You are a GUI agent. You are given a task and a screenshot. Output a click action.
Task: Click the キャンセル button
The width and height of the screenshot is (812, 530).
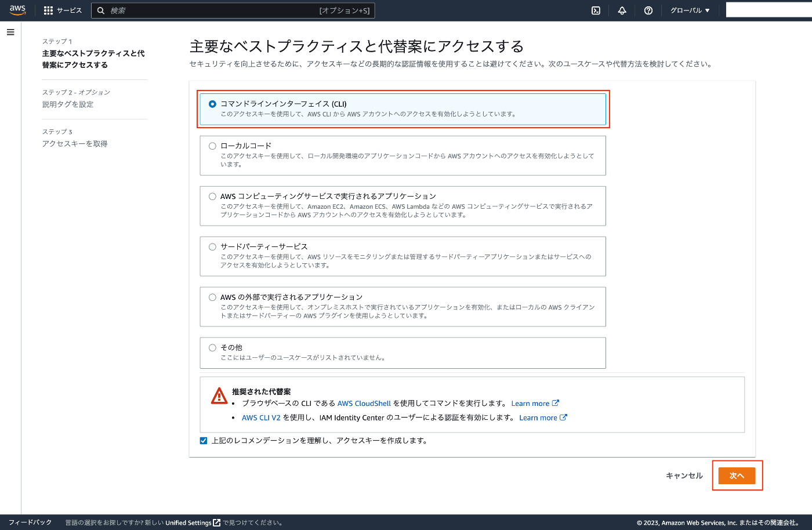684,475
